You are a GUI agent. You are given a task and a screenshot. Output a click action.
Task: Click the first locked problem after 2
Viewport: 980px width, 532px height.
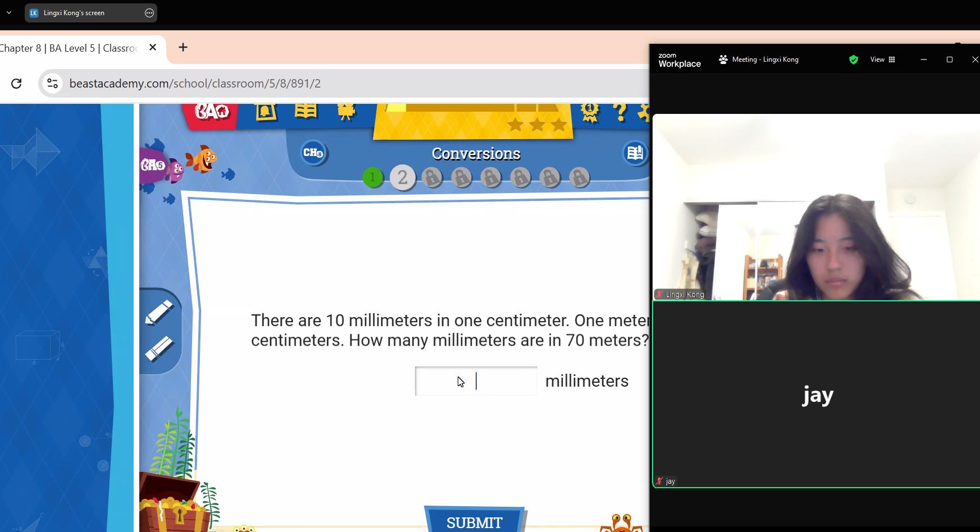tap(432, 178)
